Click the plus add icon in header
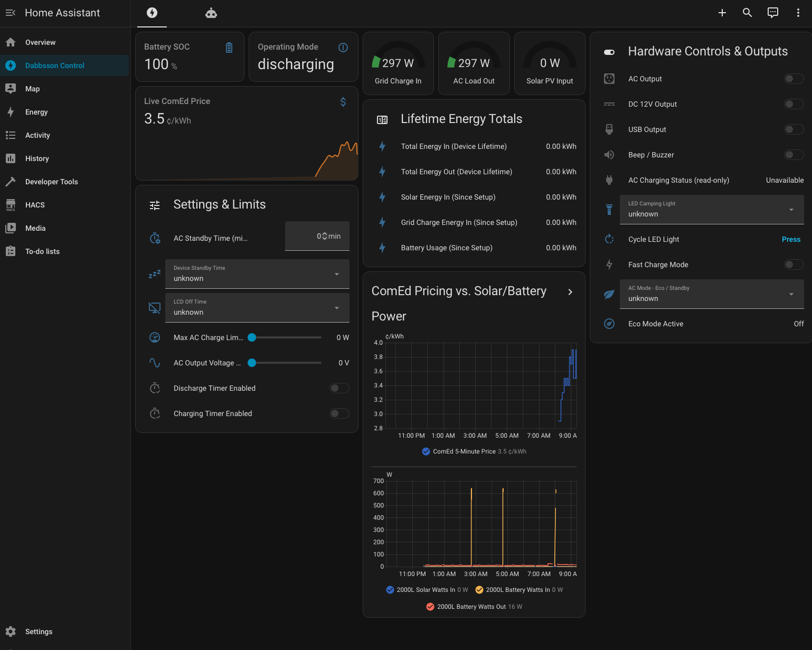This screenshot has height=650, width=812. [722, 13]
